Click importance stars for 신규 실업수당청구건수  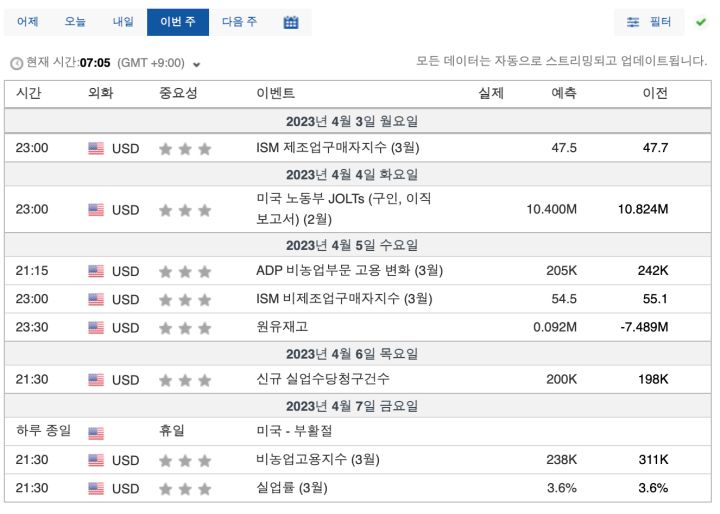pos(185,380)
